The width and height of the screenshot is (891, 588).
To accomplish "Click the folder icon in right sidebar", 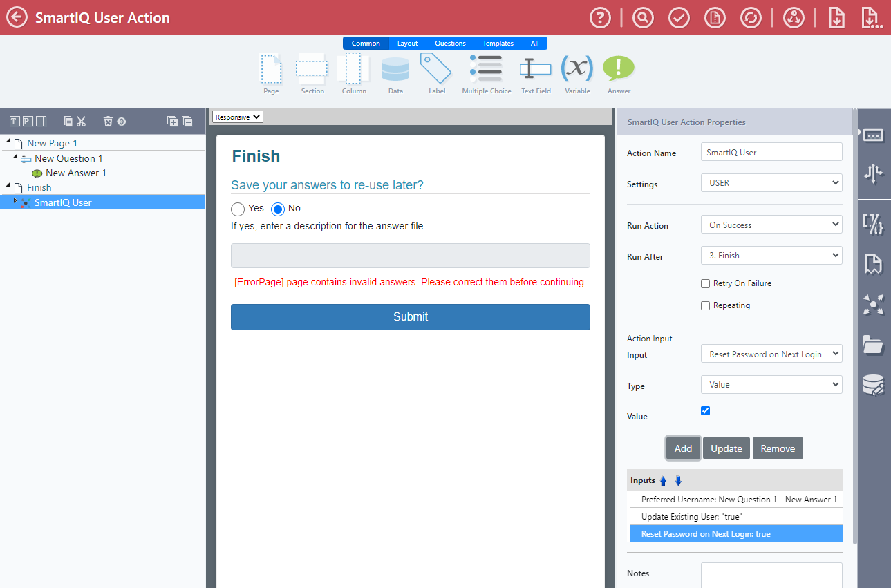I will pos(874,345).
